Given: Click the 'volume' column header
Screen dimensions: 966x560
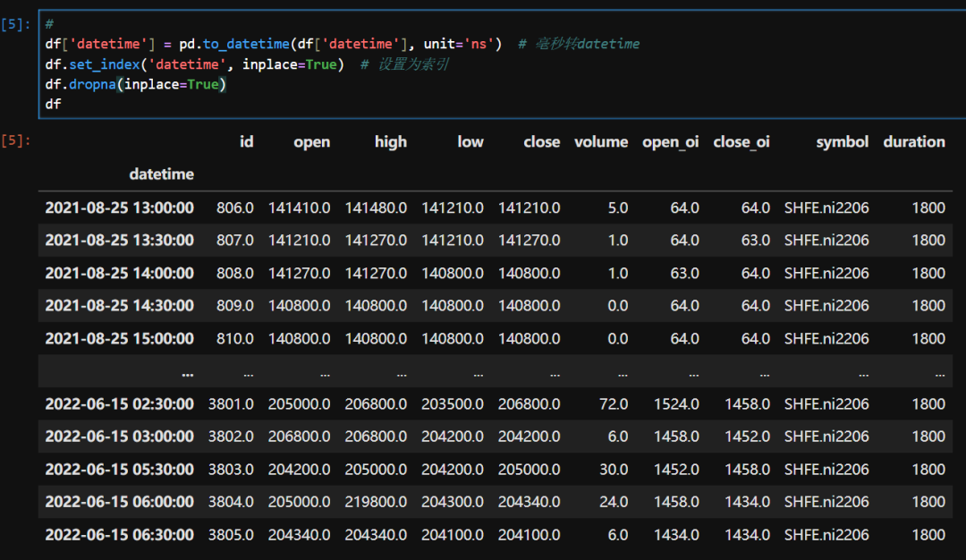Looking at the screenshot, I should [x=601, y=141].
